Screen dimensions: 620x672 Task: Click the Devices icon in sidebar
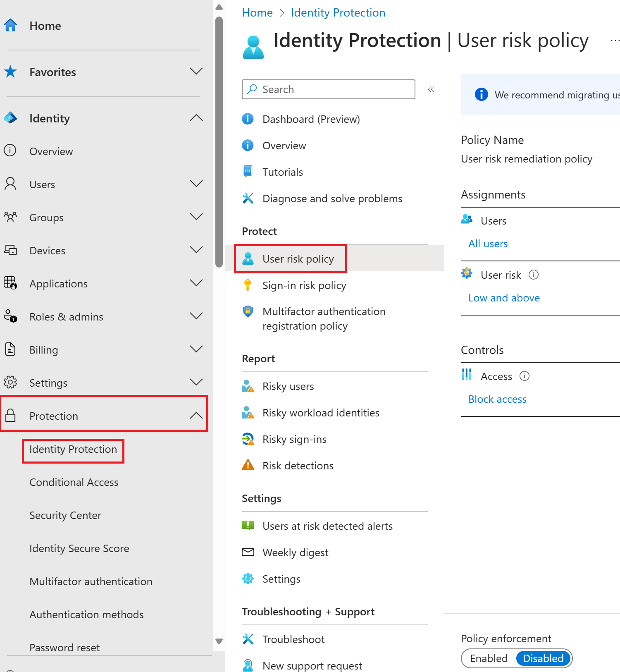(10, 250)
